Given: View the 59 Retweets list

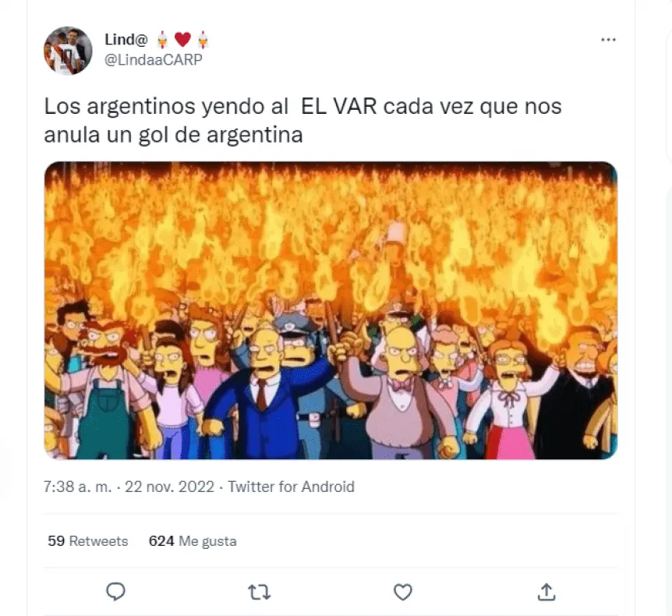Looking at the screenshot, I should point(88,541).
